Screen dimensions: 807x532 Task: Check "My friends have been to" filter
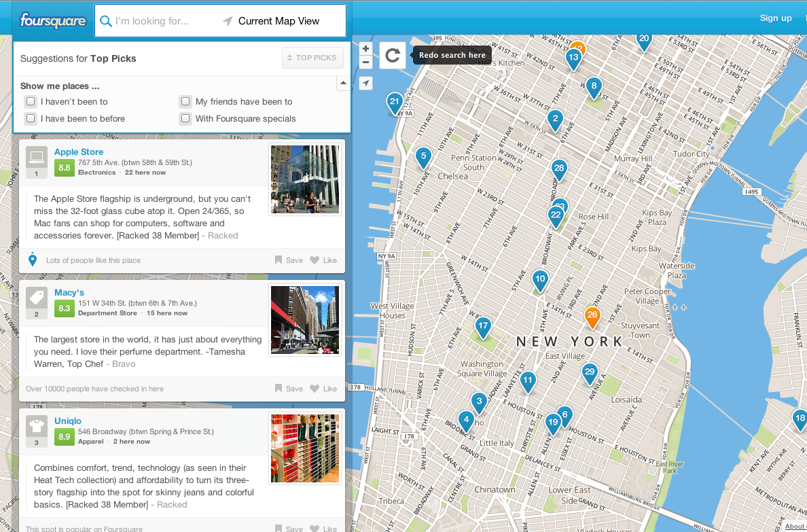pos(185,101)
